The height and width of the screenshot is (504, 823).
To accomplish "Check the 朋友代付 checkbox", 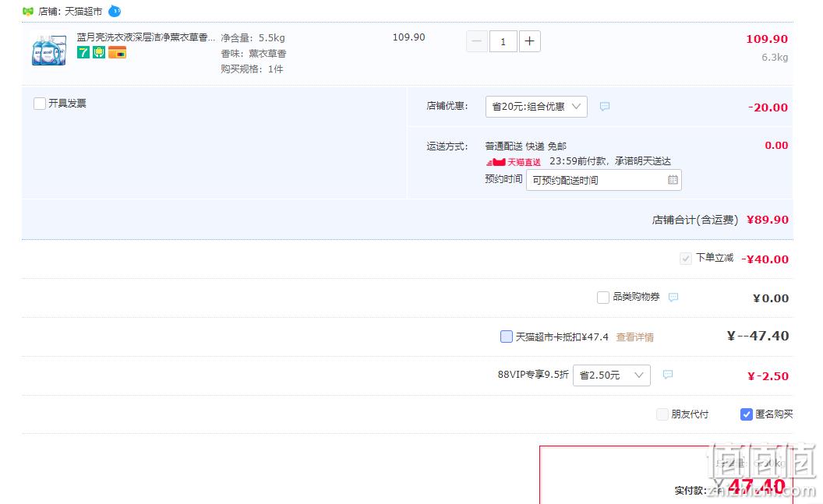I will 662,414.
